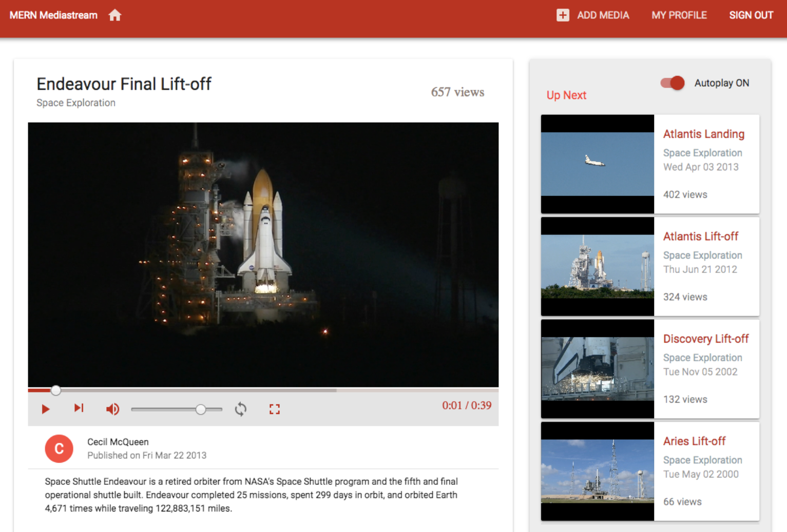This screenshot has width=787, height=532.
Task: Open MY PROFILE from the navigation bar
Action: pyautogui.click(x=679, y=15)
